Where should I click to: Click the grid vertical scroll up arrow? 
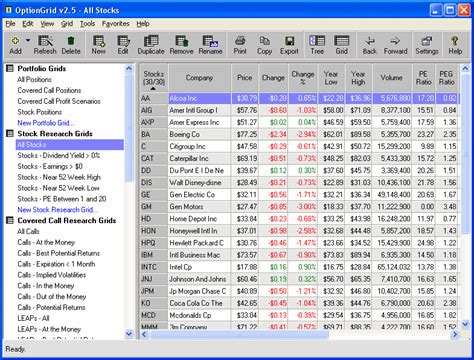465,68
